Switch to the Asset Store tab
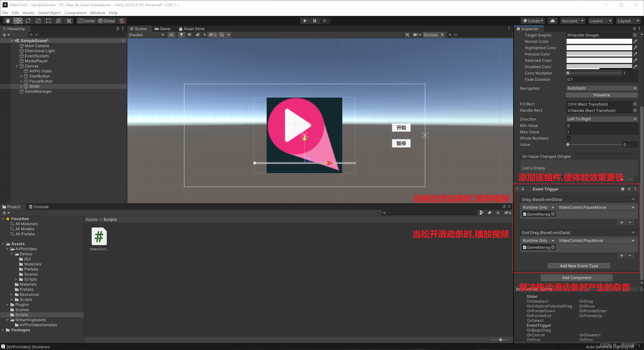The height and width of the screenshot is (350, 644). (192, 29)
